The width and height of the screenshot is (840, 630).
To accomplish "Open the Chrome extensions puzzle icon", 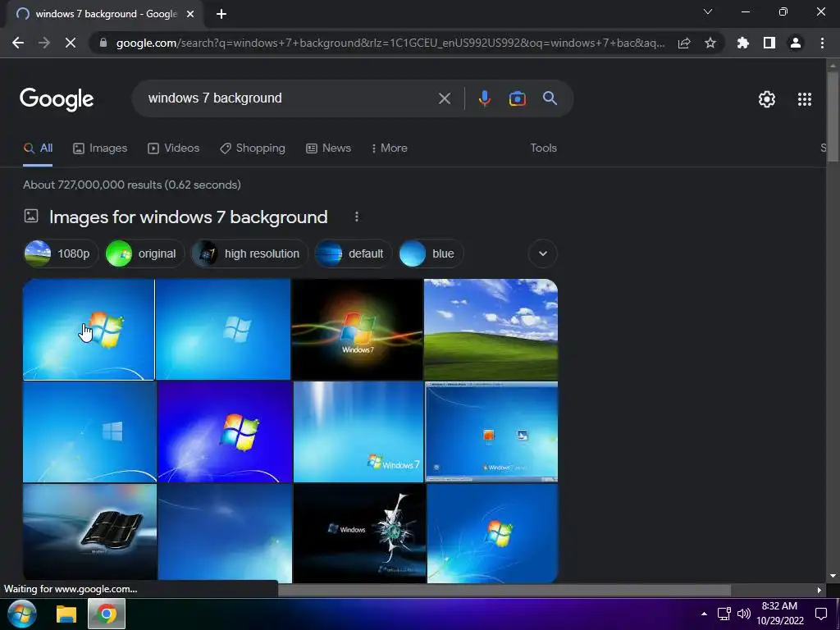I will (743, 43).
